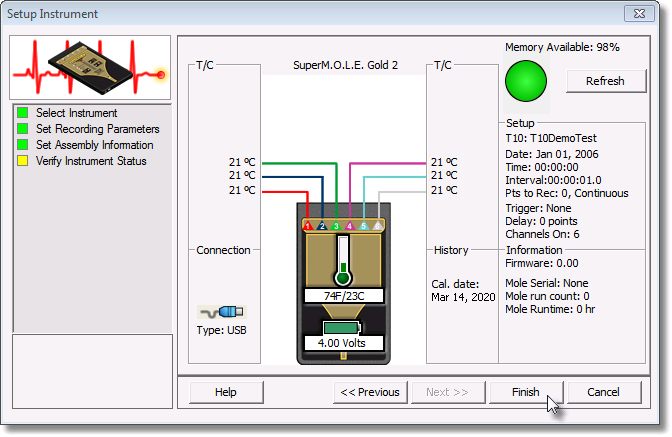Image resolution: width=672 pixels, height=437 pixels.
Task: Click the thermometer icon on the M.O.L.E.
Action: [343, 260]
